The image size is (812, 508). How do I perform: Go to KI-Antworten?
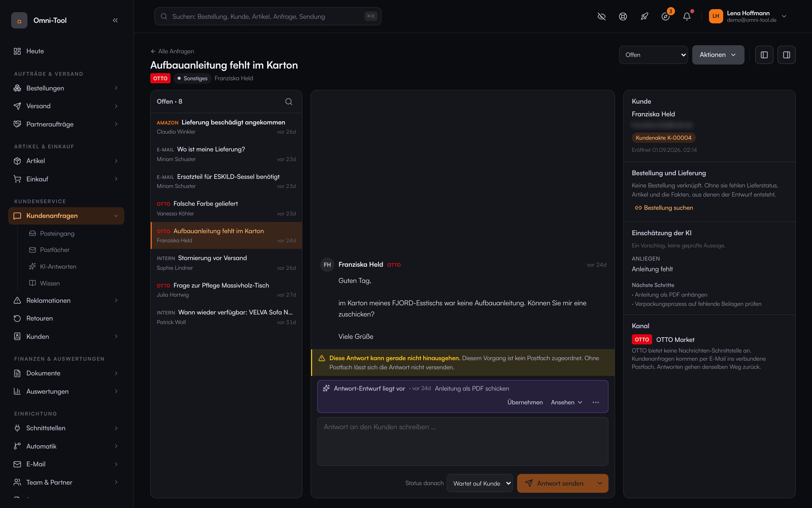[58, 266]
